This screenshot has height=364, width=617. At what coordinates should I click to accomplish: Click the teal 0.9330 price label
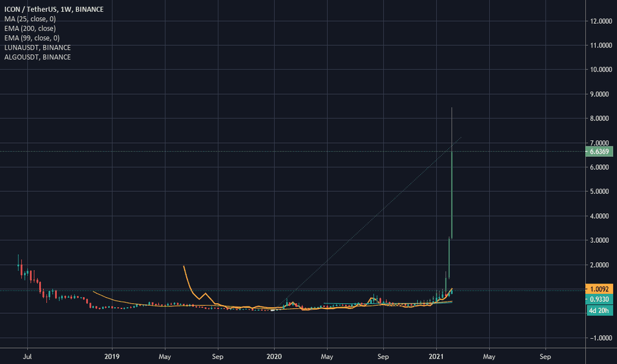[x=599, y=299]
